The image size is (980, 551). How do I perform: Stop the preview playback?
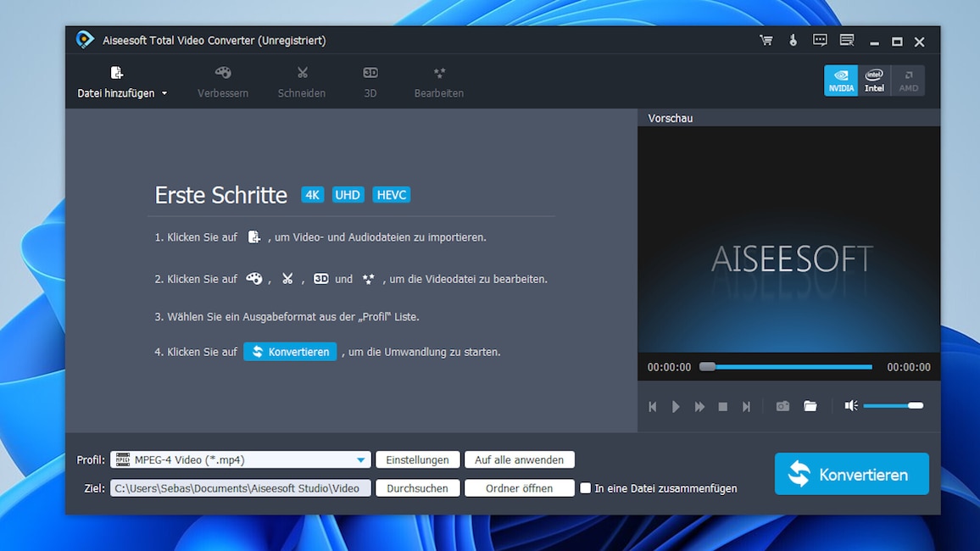click(x=722, y=407)
